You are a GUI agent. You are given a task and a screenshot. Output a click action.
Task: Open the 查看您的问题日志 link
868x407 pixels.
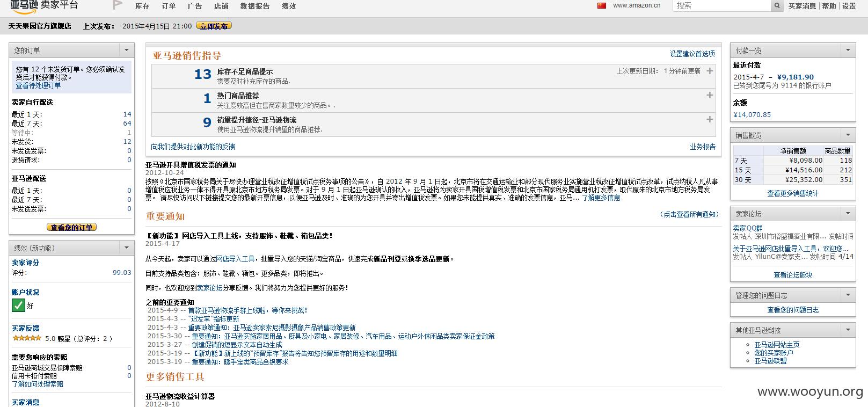pyautogui.click(x=793, y=310)
